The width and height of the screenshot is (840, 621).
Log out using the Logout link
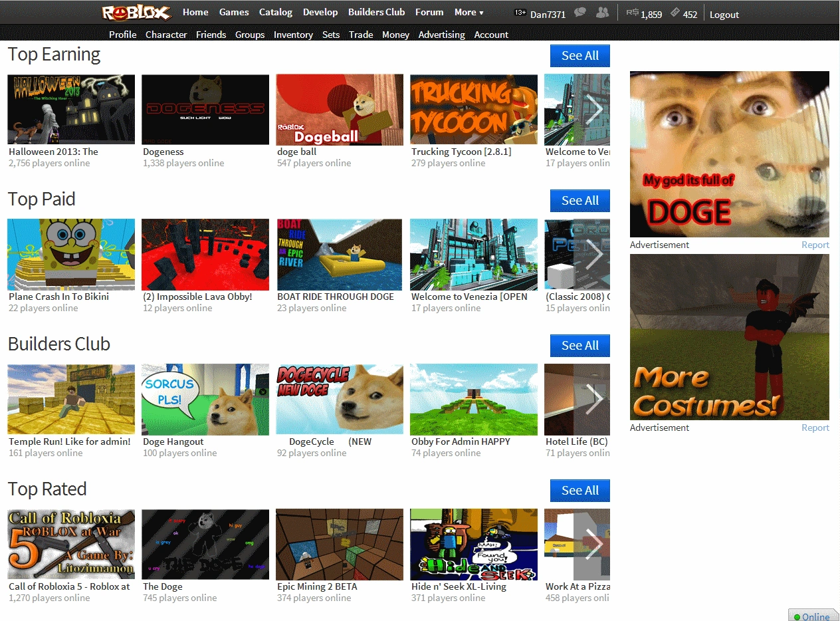click(724, 14)
